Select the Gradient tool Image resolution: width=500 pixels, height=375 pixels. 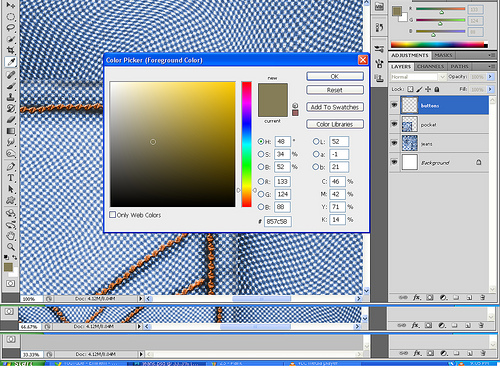click(11, 131)
